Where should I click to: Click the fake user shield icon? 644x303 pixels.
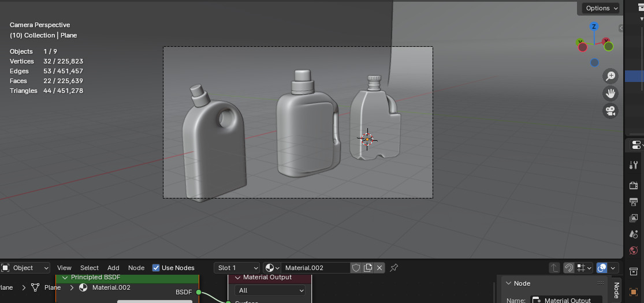point(356,268)
